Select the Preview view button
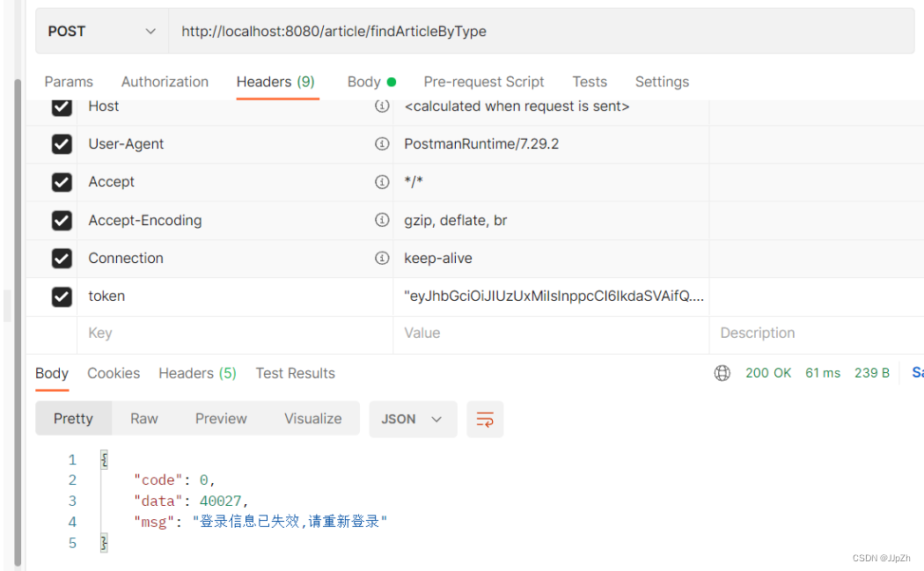Image resolution: width=924 pixels, height=571 pixels. click(221, 419)
